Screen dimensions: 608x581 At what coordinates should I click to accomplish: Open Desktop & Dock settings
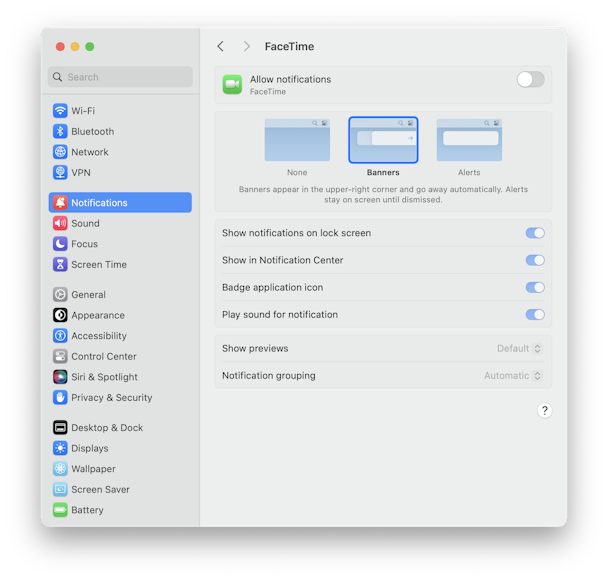[120, 427]
